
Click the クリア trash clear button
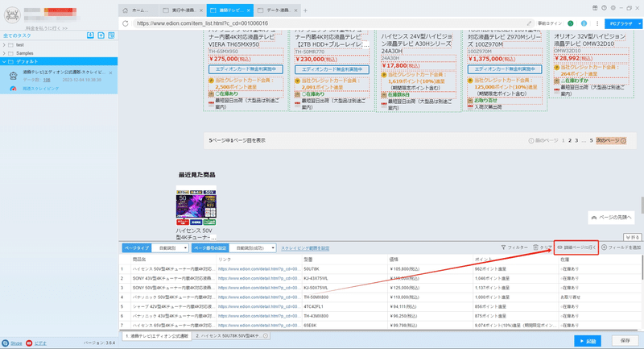point(542,247)
